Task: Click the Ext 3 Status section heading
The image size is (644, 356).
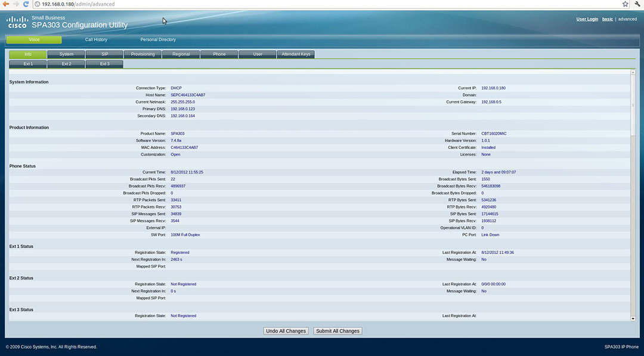Action: point(21,310)
